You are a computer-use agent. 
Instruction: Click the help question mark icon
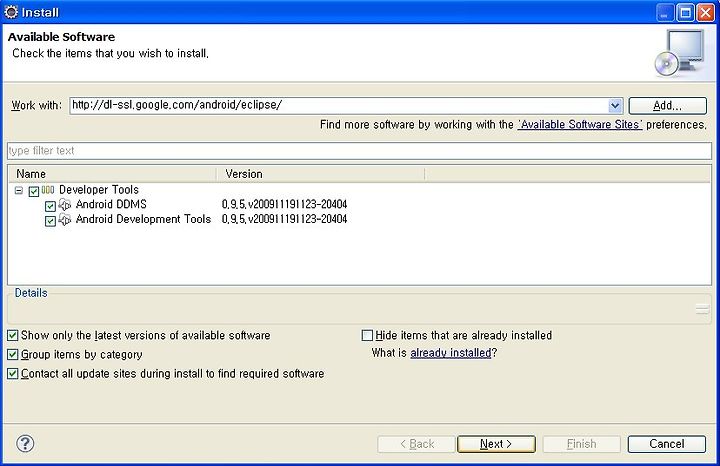(x=25, y=444)
